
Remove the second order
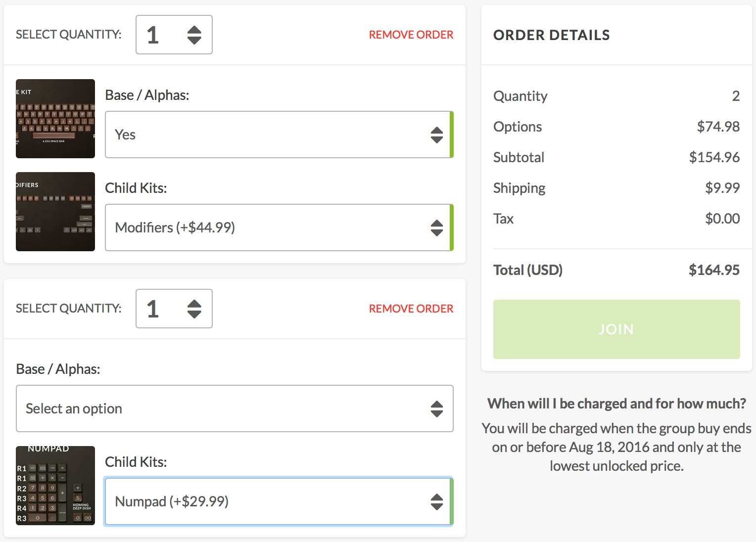(411, 309)
